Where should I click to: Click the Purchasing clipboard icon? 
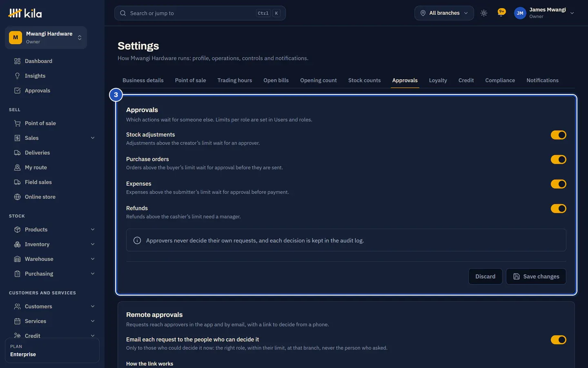pos(17,274)
